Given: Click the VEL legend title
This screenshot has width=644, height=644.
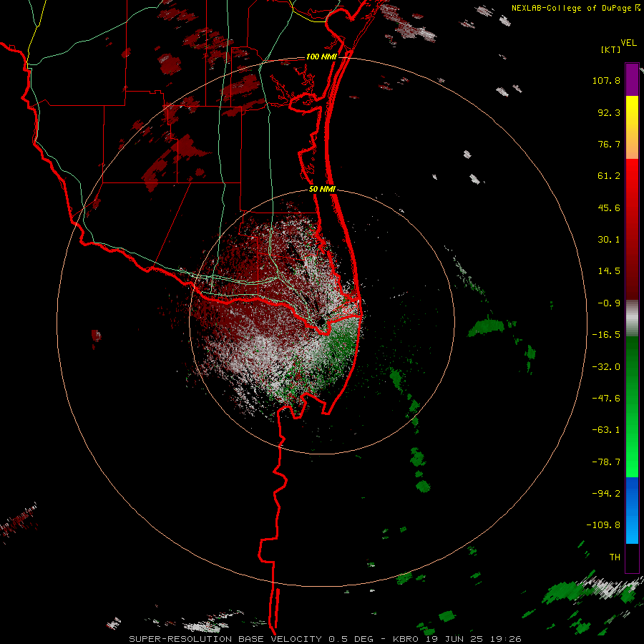Looking at the screenshot, I should (629, 43).
